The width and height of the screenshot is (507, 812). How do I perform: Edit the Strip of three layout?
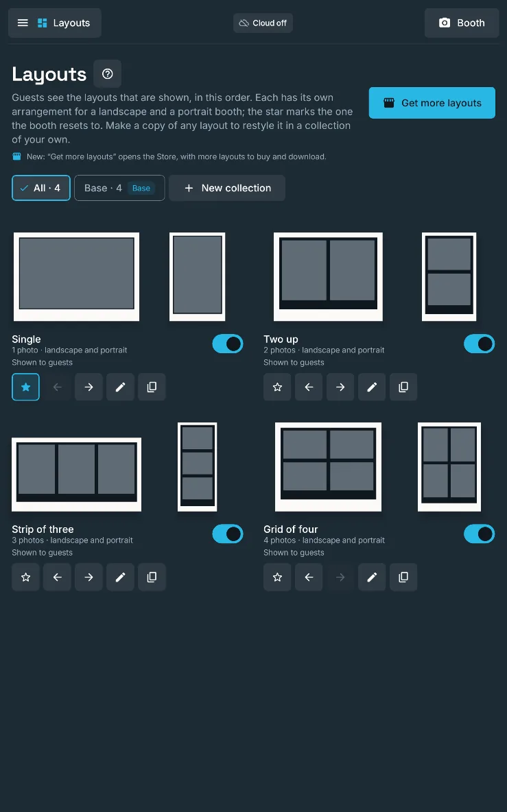coord(120,577)
